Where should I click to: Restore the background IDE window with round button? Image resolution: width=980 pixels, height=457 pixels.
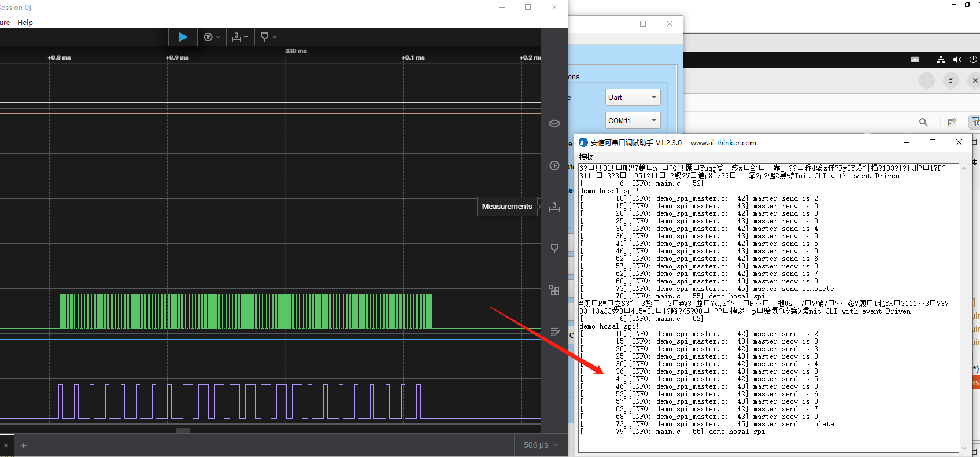tap(951, 81)
